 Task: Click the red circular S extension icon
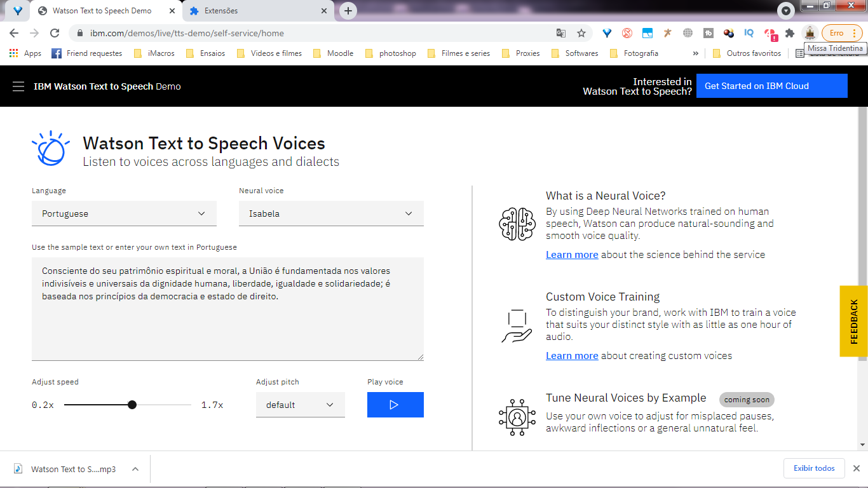point(627,33)
